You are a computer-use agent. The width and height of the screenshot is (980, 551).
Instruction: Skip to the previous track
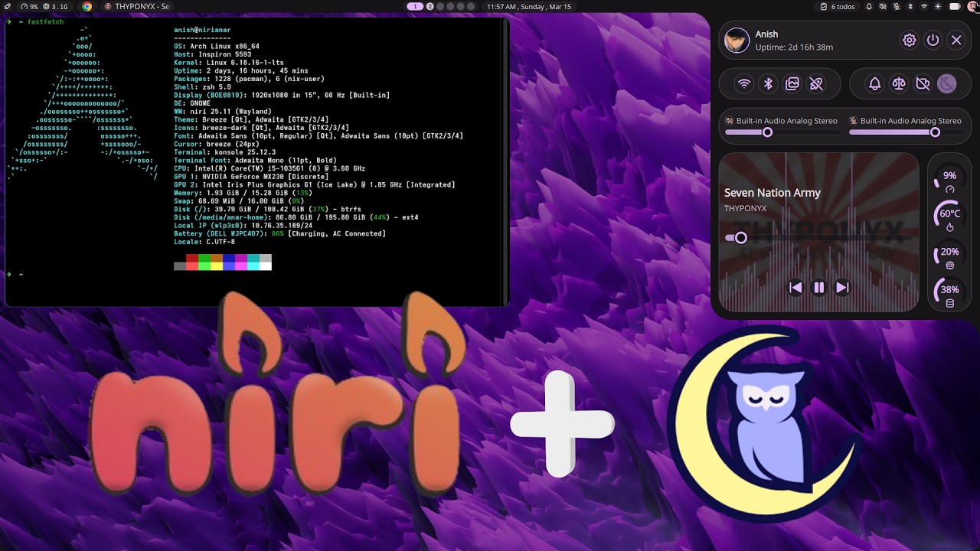pos(795,288)
